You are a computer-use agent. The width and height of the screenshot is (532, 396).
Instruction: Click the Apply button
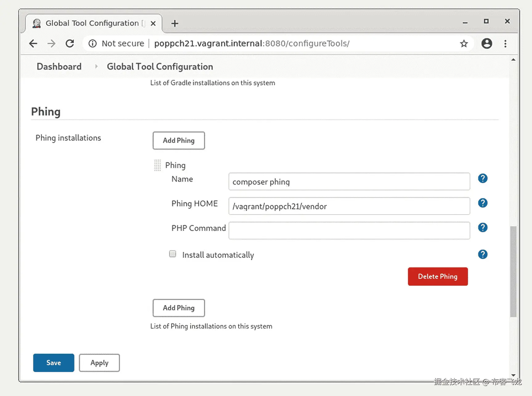pyautogui.click(x=99, y=363)
